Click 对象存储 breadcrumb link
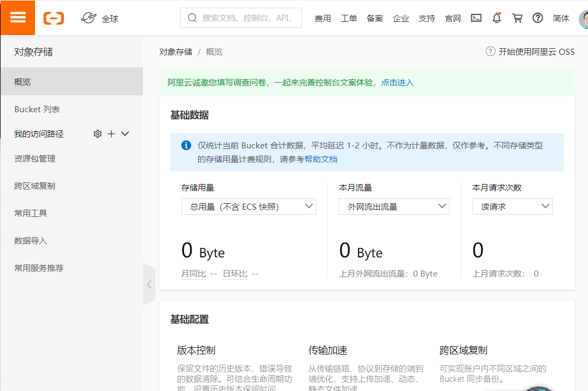Viewport: 588px width, 391px height. click(176, 52)
